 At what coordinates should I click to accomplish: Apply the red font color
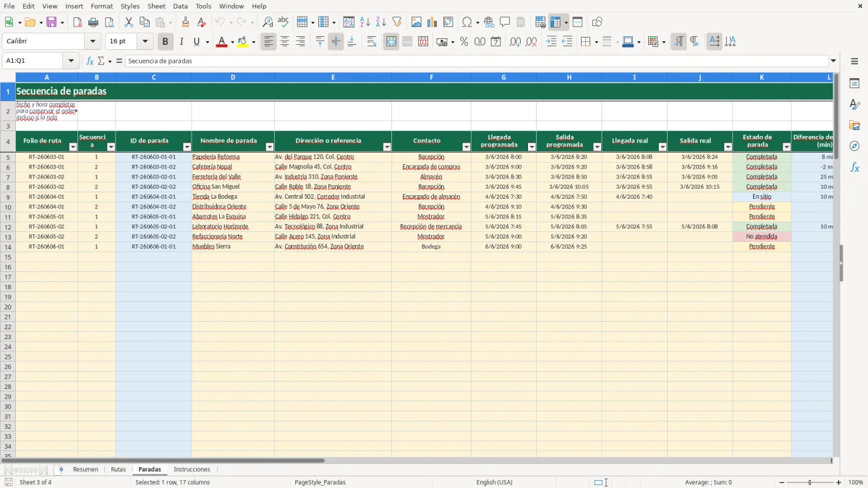[221, 42]
